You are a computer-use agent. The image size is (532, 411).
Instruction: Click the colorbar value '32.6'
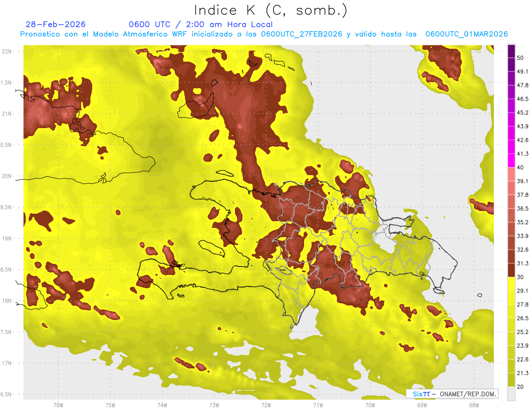click(523, 250)
